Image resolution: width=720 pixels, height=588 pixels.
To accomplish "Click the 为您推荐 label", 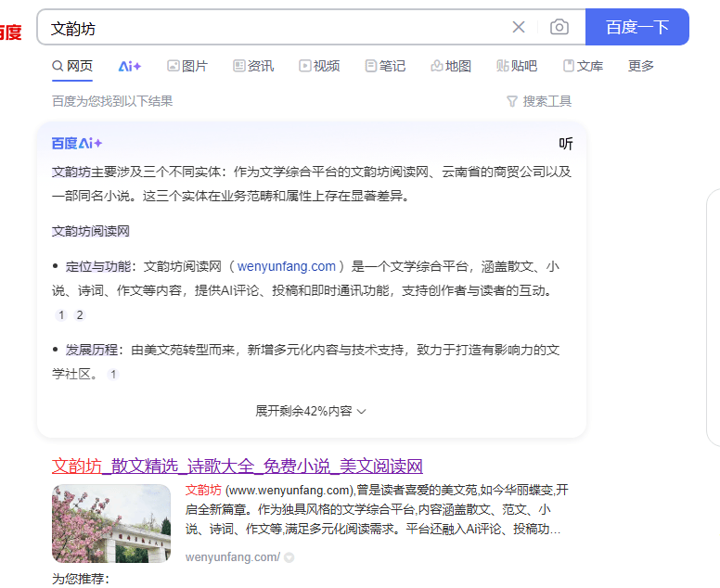I will (x=81, y=579).
